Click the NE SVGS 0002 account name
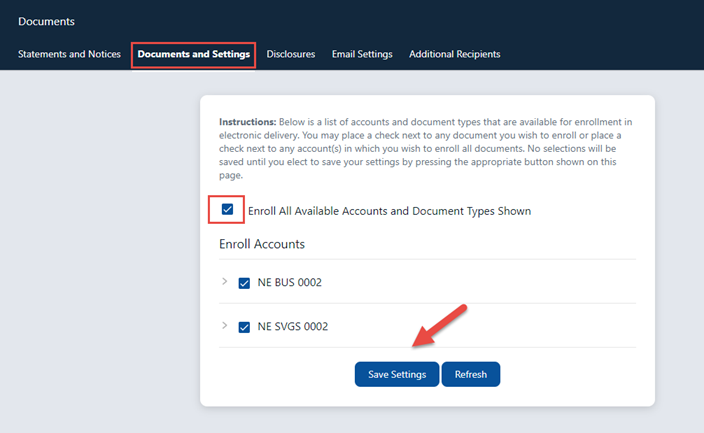Image resolution: width=704 pixels, height=433 pixels. click(x=292, y=327)
